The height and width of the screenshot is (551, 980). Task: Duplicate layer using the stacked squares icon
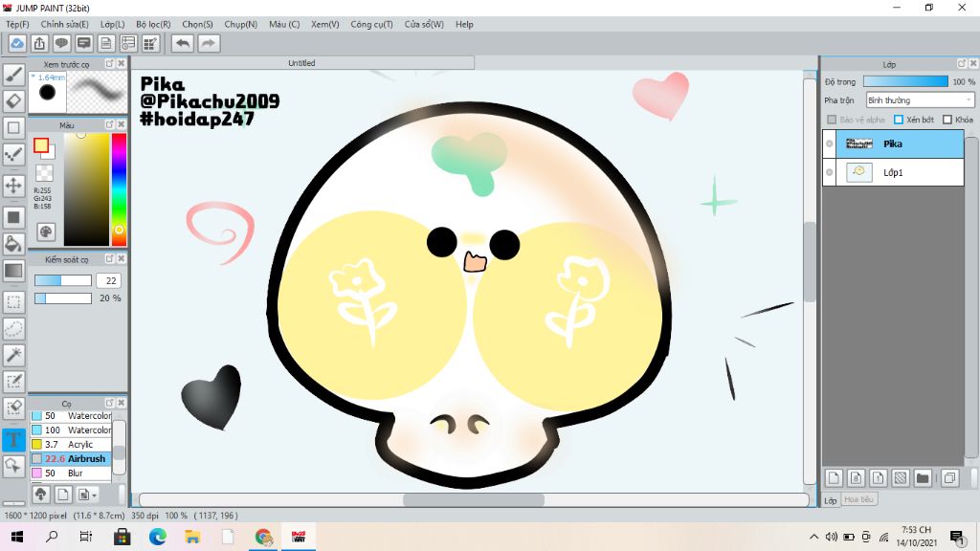(949, 478)
